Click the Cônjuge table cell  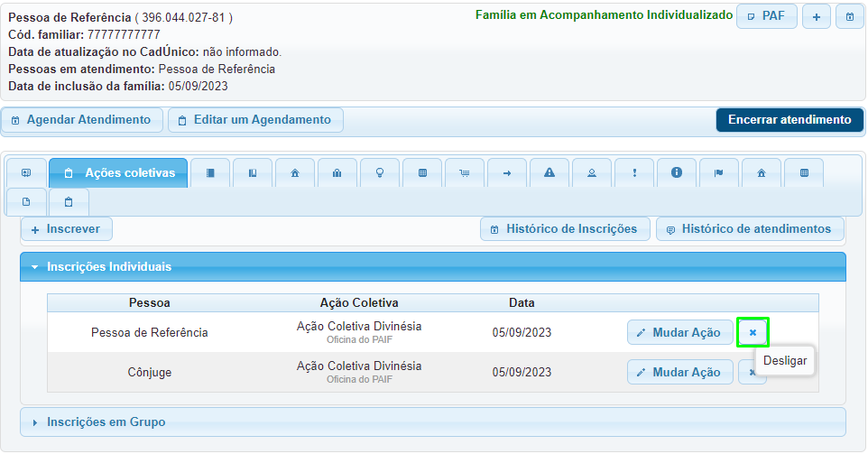tap(150, 372)
